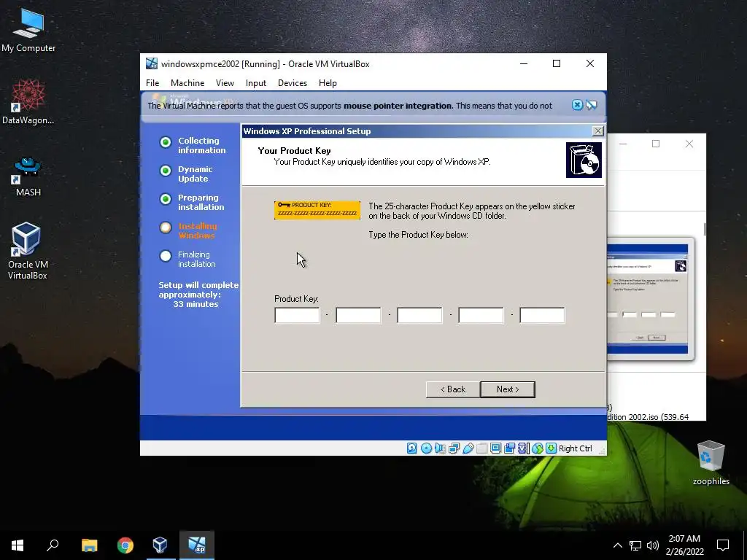Click the keyboard capture green arrow icon

(551, 448)
